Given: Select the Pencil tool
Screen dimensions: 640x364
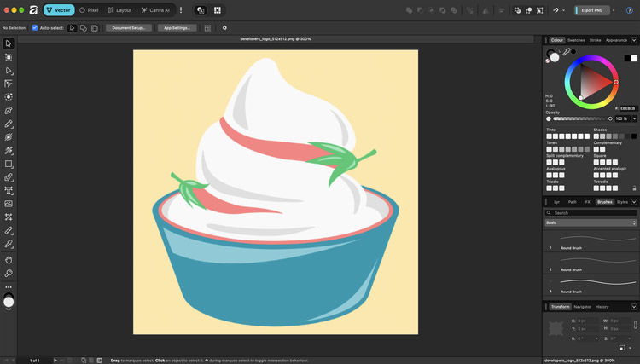Looking at the screenshot, I should [9, 124].
